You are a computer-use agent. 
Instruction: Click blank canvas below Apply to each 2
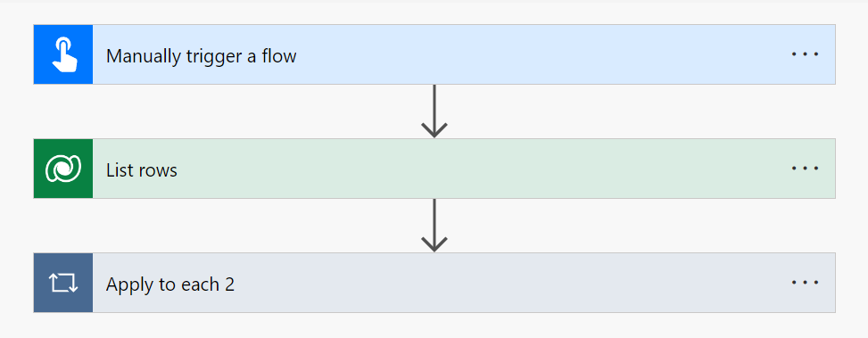434,326
